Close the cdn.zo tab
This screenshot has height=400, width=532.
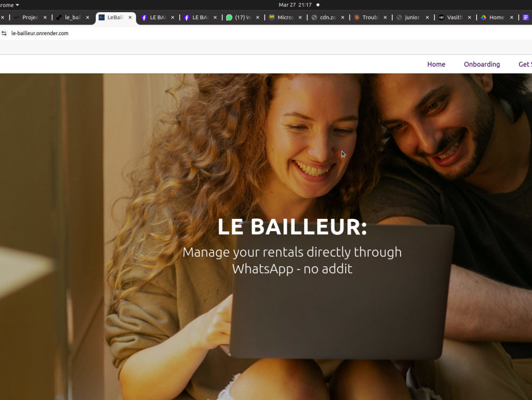343,18
